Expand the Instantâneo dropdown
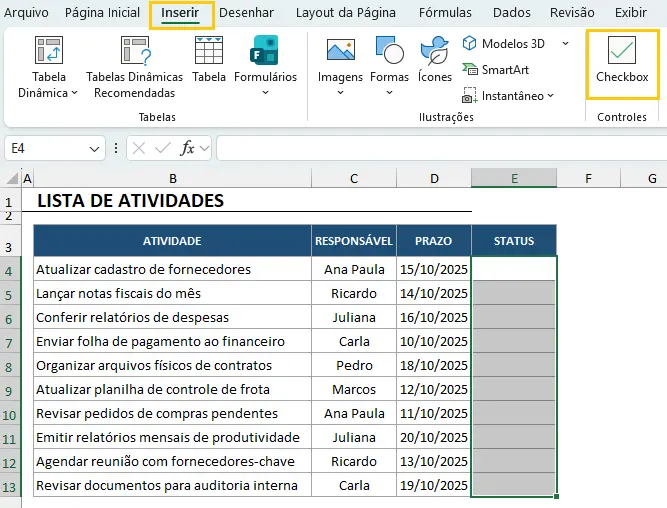Viewport: 667px width, 508px height. pyautogui.click(x=551, y=96)
